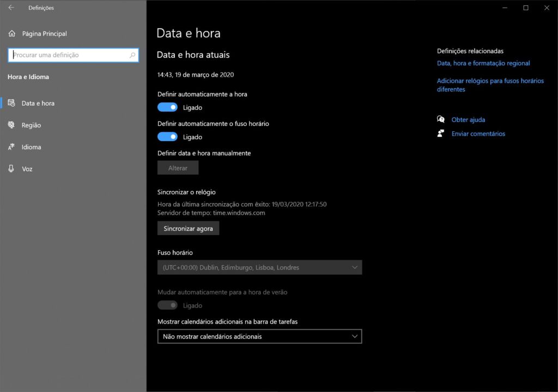
Task: Click the Página Principal home icon
Action: click(x=12, y=34)
